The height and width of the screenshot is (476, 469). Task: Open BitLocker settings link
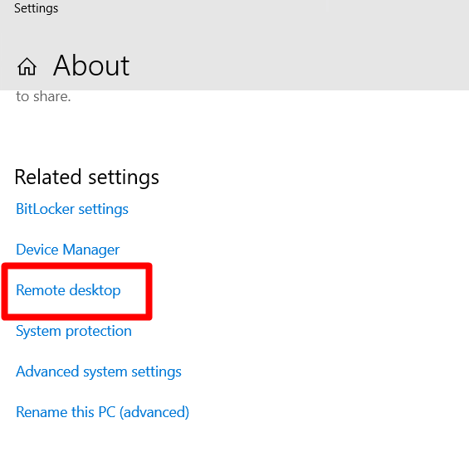click(x=72, y=209)
